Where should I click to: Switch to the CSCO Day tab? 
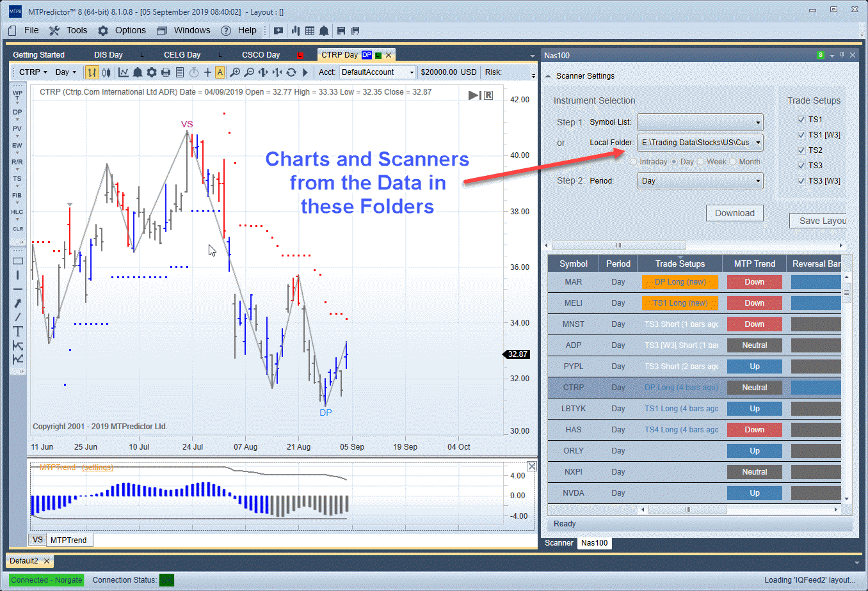(261, 55)
